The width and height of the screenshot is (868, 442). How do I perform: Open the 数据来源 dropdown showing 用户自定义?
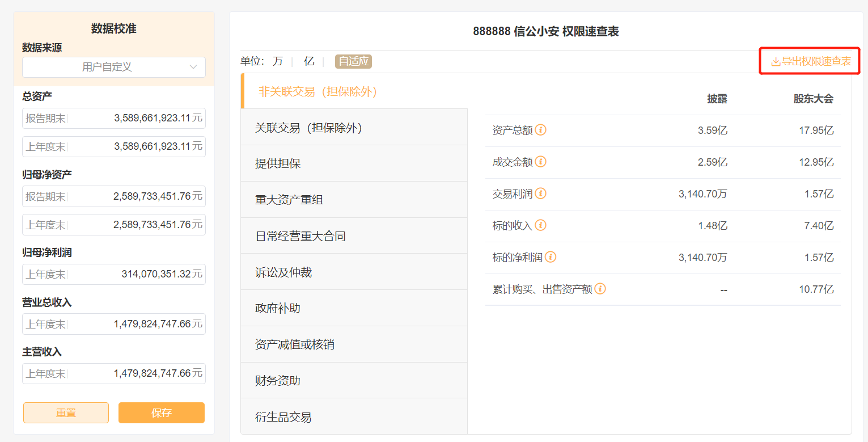tap(114, 67)
